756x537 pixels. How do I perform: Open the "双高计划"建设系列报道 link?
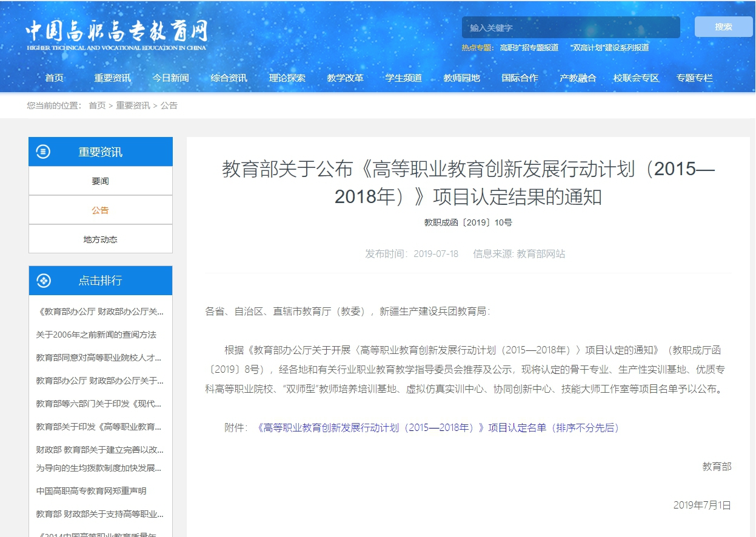(x=609, y=47)
